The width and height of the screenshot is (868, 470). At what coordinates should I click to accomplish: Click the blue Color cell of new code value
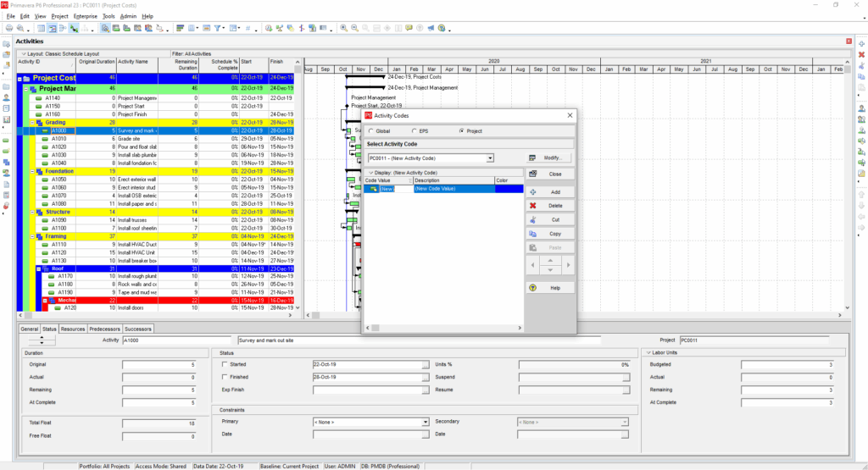coord(509,189)
